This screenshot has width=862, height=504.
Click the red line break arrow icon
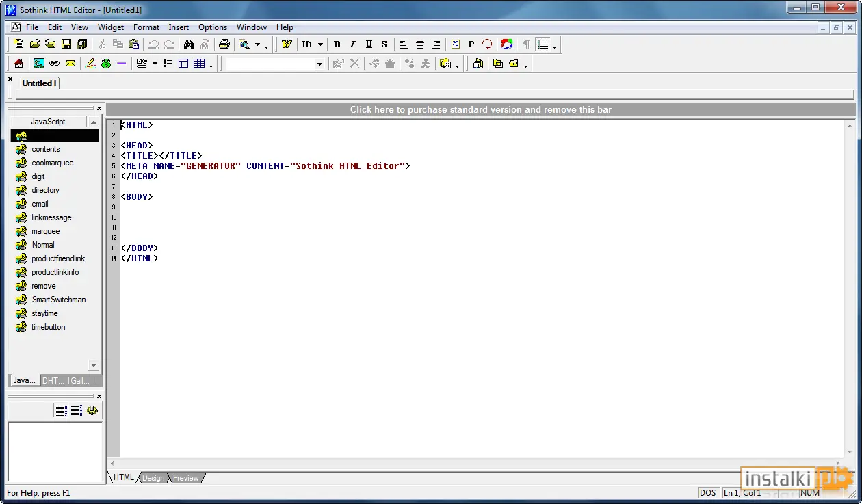[487, 44]
